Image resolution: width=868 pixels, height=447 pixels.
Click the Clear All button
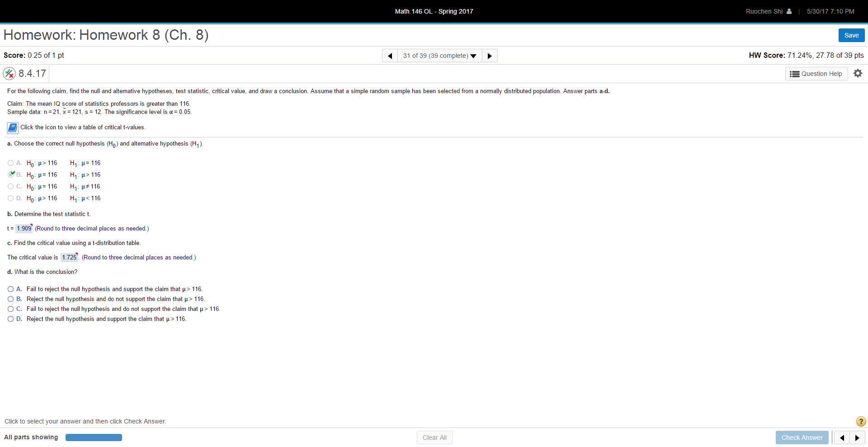434,438
